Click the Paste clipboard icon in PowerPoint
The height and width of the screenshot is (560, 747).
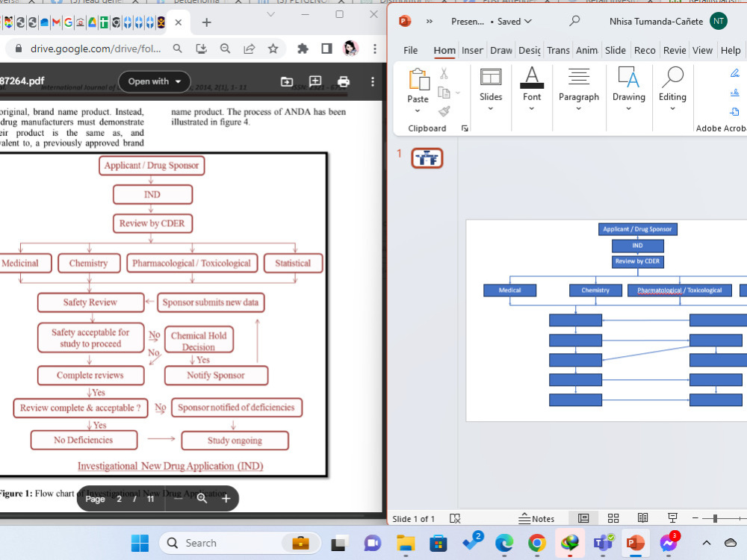pyautogui.click(x=419, y=78)
